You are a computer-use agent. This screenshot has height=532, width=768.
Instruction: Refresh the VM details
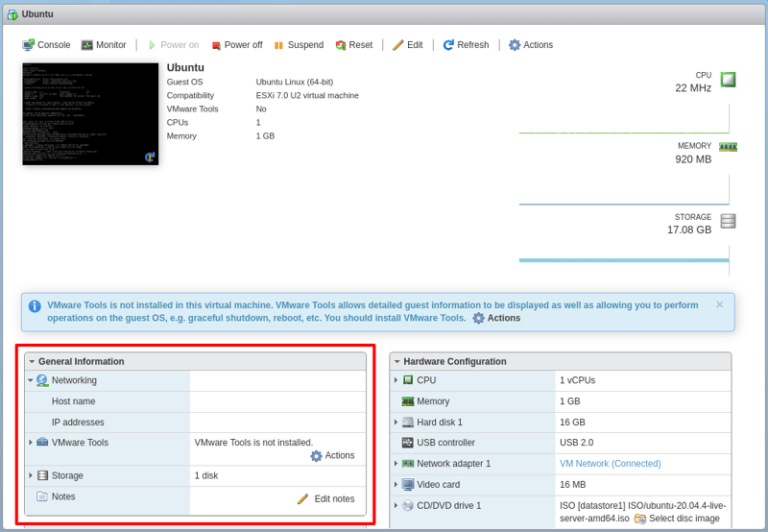[x=466, y=45]
